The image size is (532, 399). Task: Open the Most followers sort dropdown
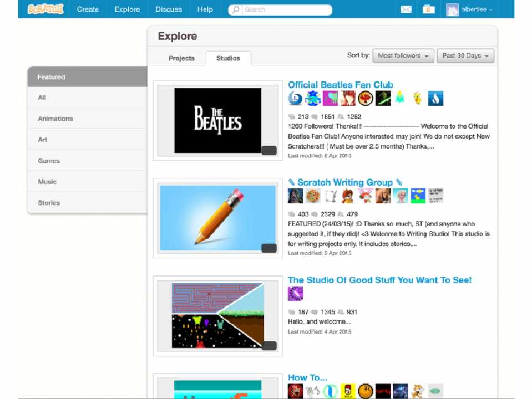point(403,55)
